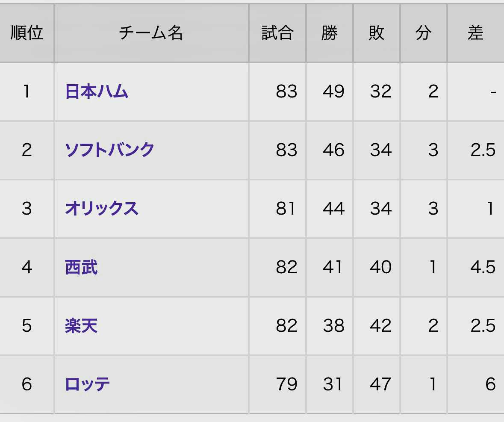Viewport: 504px width, 422px height.
Task: Open the 楽天 team link
Action: (x=81, y=326)
